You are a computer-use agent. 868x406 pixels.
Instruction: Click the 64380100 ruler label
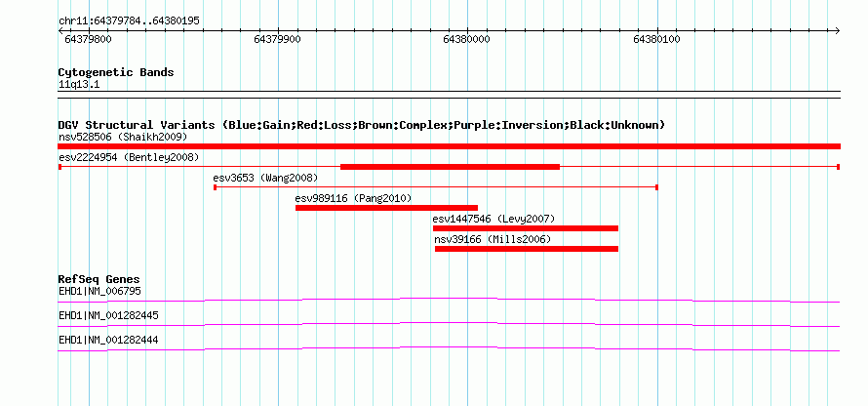tap(656, 40)
